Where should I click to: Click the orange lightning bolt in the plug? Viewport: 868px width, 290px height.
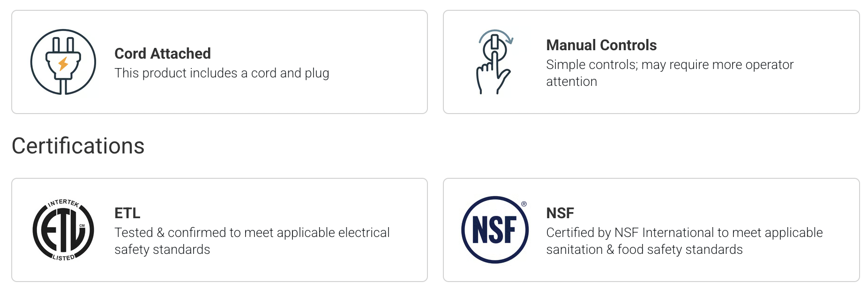point(64,63)
